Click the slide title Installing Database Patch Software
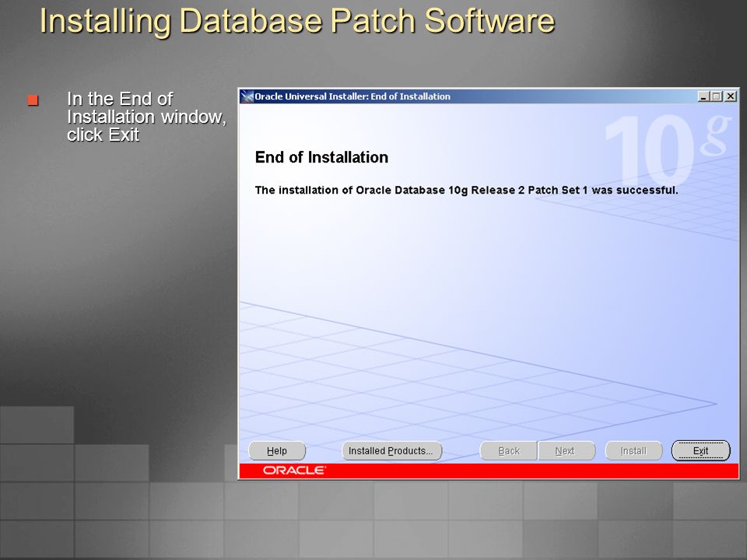 297,20
